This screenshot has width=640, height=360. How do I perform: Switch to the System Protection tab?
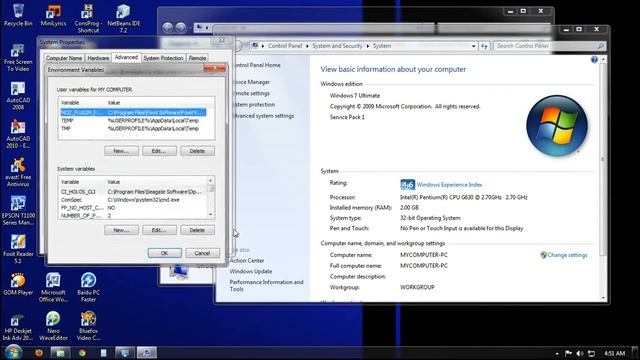(163, 58)
